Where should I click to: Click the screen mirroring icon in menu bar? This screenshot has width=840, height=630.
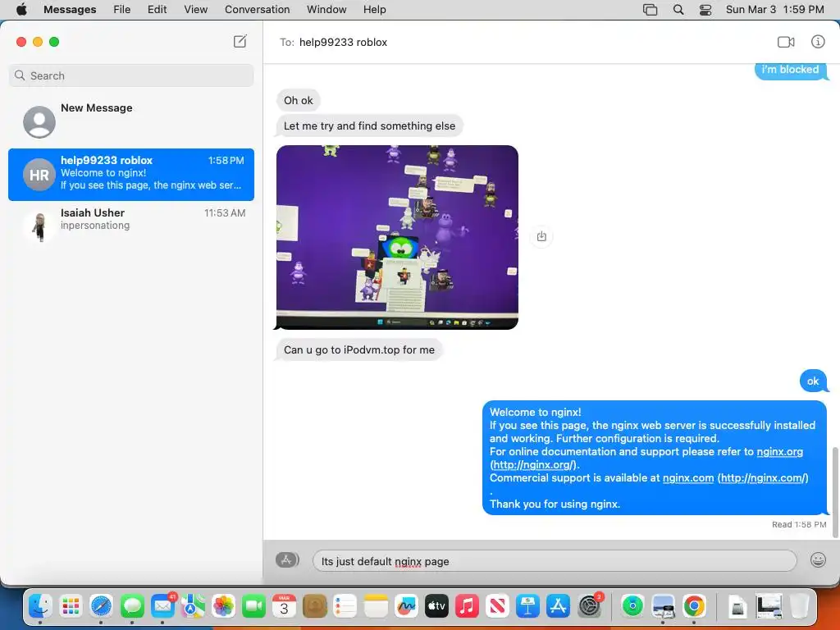click(650, 10)
